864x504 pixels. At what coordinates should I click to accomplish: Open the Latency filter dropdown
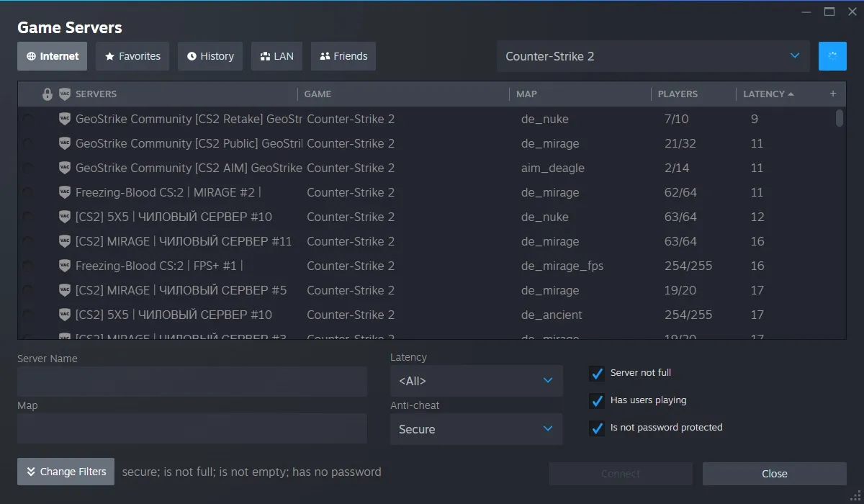477,381
